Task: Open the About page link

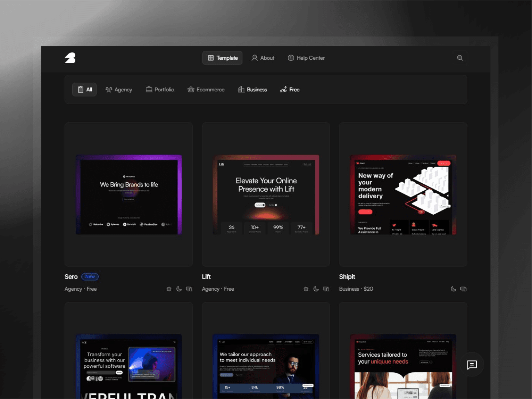Action: click(x=263, y=58)
